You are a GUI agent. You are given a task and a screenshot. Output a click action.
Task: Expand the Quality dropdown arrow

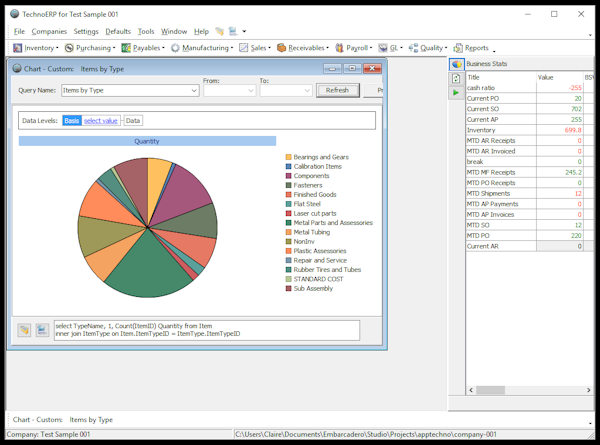click(x=446, y=48)
